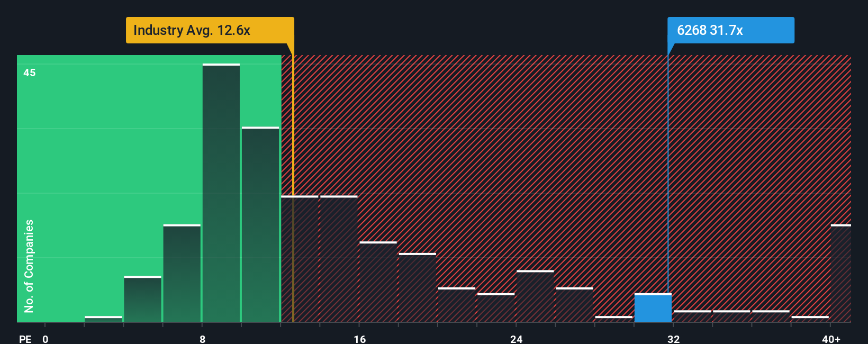The width and height of the screenshot is (868, 344).
Task: Click the green bar between PE 4 and 6
Action: (x=142, y=299)
